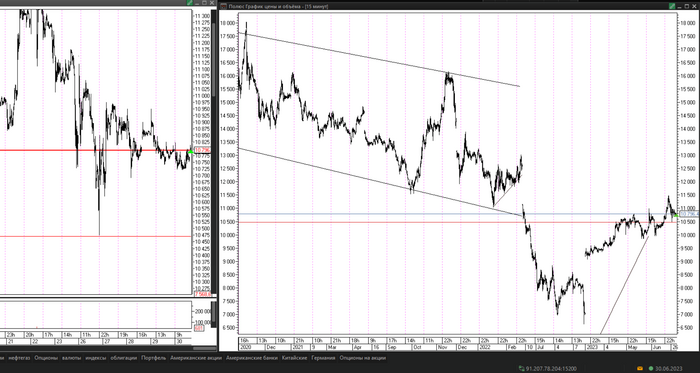
Task: Click the chart icon in Полюс window title
Action: click(x=223, y=6)
